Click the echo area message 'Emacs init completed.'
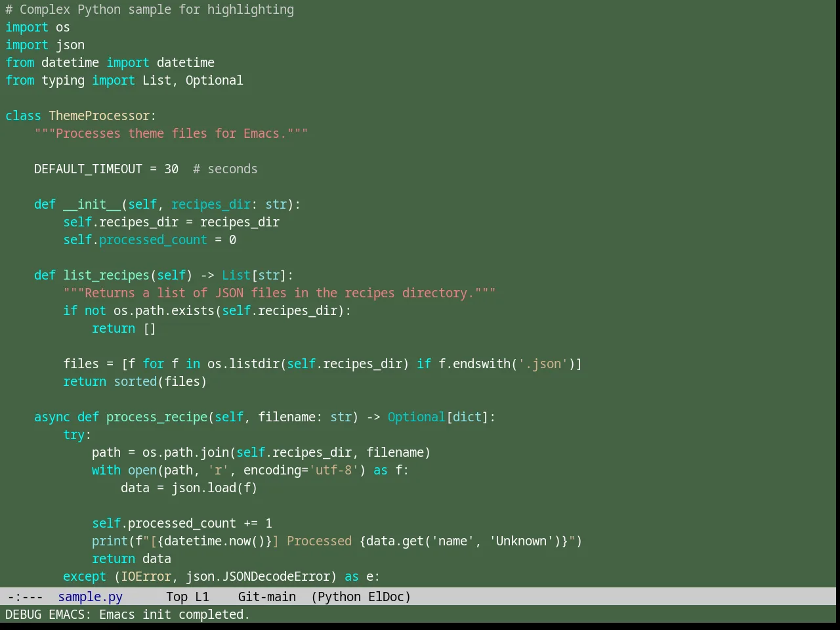This screenshot has height=630, width=840. click(x=175, y=614)
